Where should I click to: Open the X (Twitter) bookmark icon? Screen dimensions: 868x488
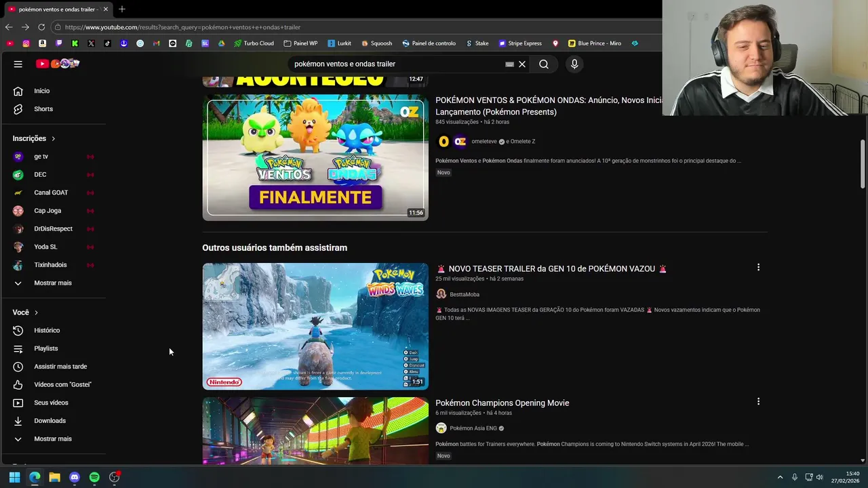[91, 43]
